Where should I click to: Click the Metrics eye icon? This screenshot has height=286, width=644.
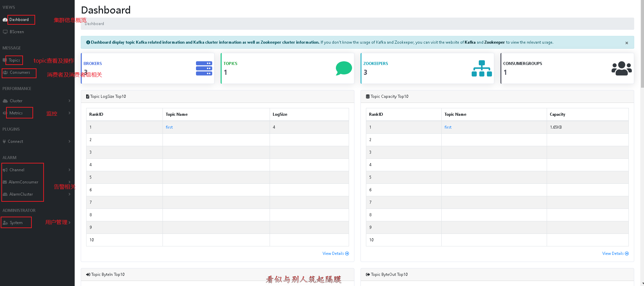pos(5,113)
